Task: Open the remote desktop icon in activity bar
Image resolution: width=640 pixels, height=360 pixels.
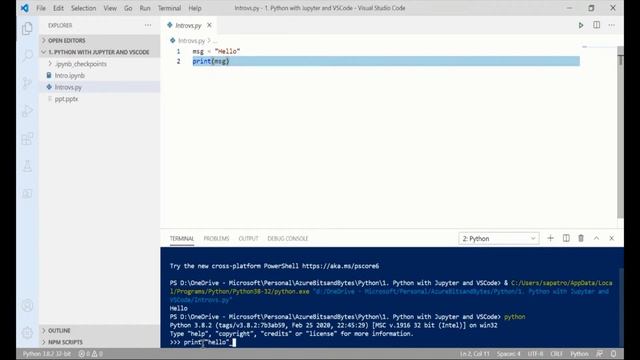Action: point(27,193)
